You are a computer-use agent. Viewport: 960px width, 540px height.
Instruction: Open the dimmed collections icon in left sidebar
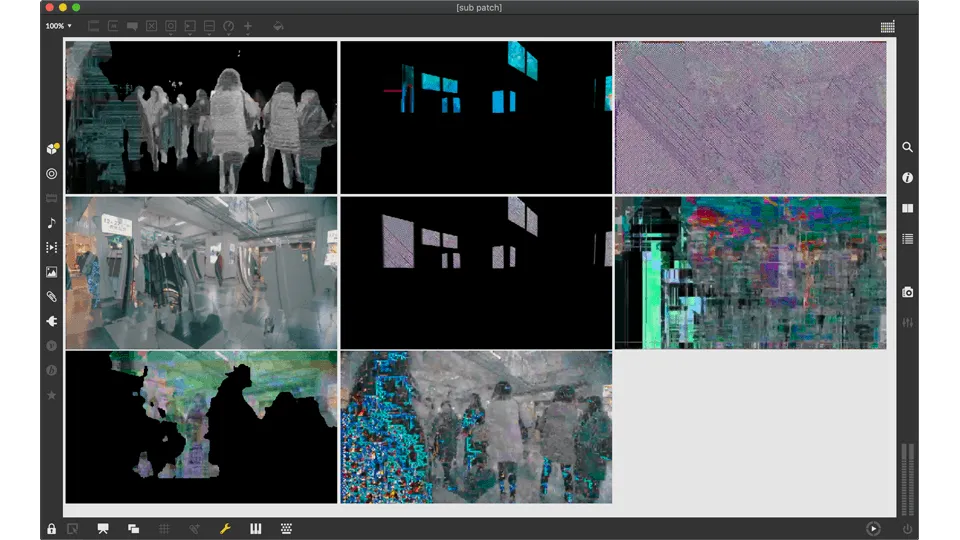point(51,198)
